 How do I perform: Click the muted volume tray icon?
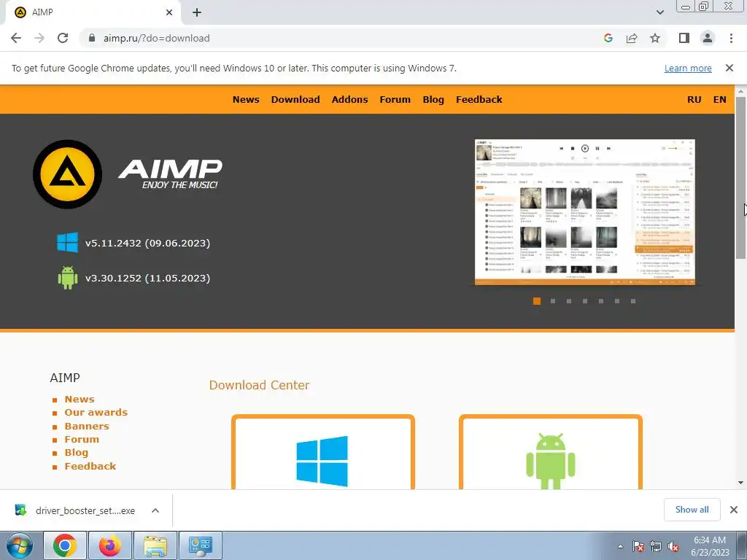(673, 546)
